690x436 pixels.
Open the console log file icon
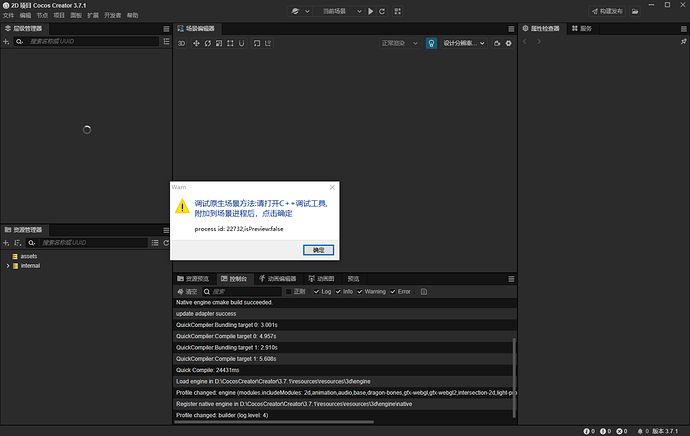tap(424, 292)
